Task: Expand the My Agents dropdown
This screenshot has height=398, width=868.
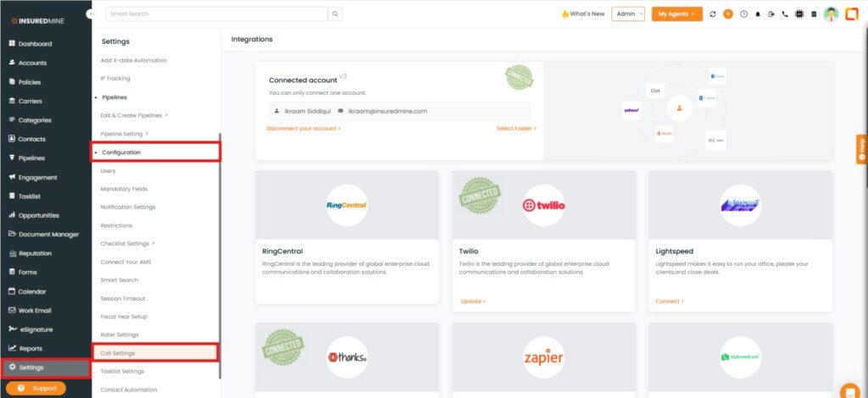Action: click(x=676, y=14)
